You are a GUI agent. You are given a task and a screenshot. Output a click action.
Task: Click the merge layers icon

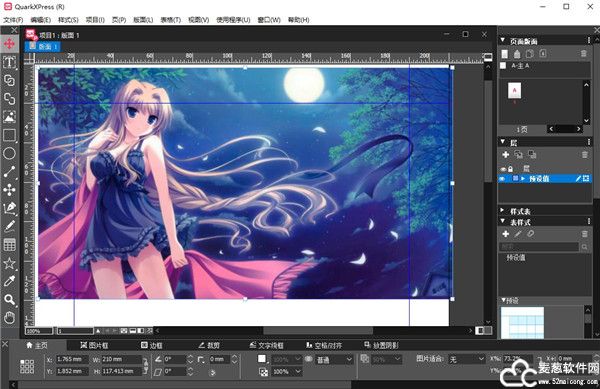click(532, 155)
